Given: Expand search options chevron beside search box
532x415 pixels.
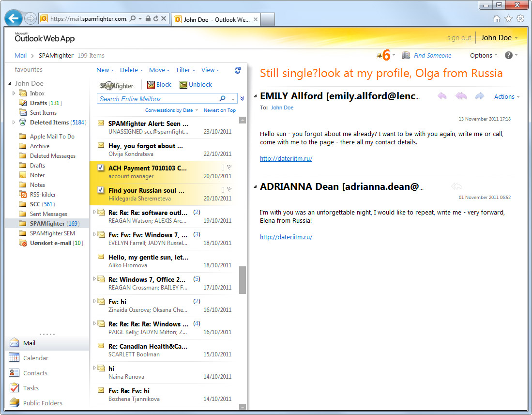Looking at the screenshot, I should [x=242, y=99].
